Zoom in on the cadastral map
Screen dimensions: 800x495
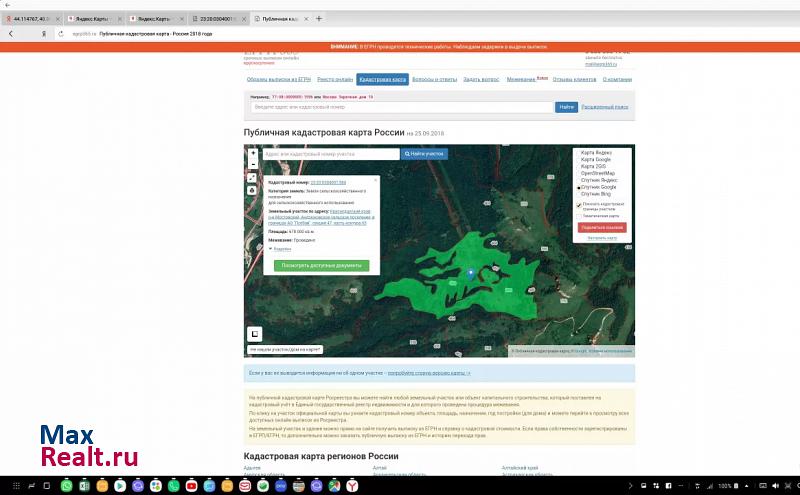[x=253, y=155]
